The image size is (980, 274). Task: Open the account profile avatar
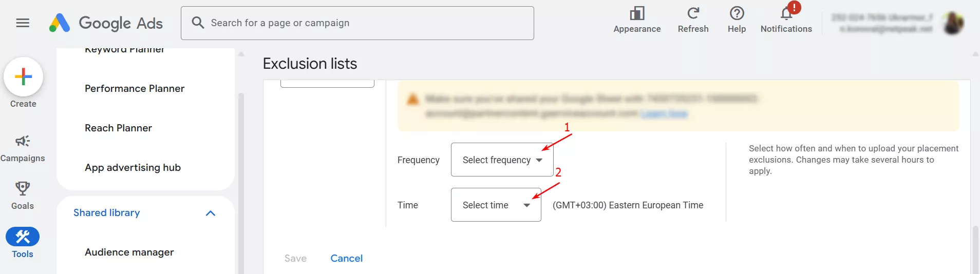click(x=953, y=23)
